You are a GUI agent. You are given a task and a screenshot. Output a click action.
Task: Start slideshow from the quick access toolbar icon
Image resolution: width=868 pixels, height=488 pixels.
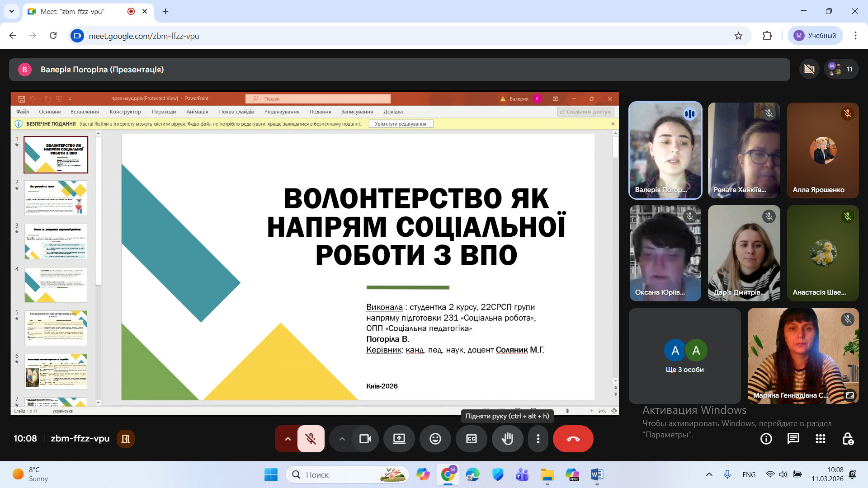pyautogui.click(x=58, y=98)
